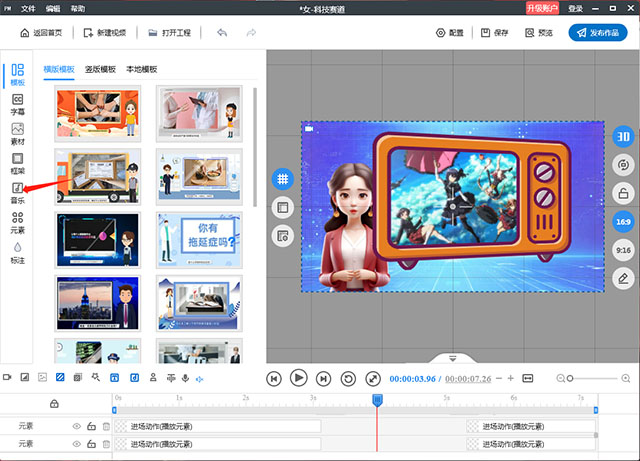Click the pencil edit icon beside canvas
Viewport: 640px width, 461px height.
tap(621, 277)
